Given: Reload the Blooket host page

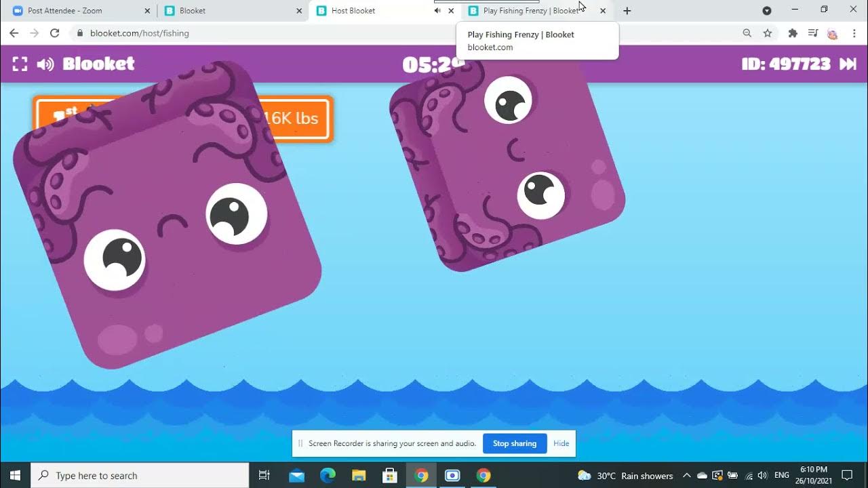Looking at the screenshot, I should point(55,33).
